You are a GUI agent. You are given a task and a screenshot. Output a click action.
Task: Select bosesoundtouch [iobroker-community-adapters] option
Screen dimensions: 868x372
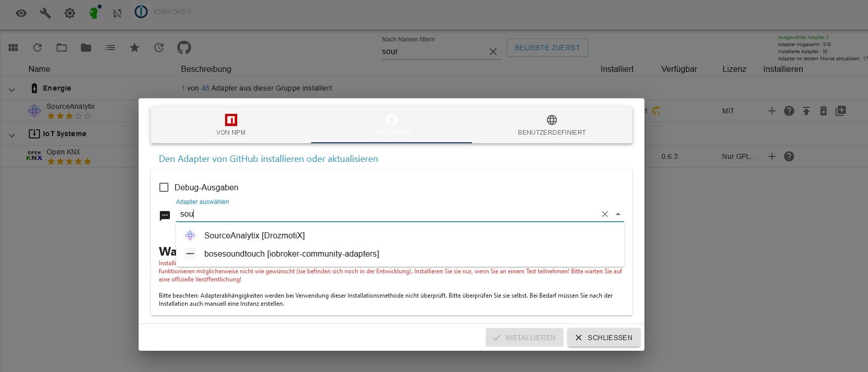400,254
